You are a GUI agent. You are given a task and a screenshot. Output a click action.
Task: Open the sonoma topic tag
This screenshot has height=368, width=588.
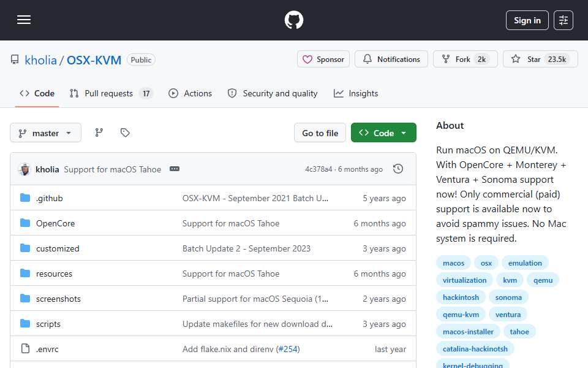click(508, 297)
